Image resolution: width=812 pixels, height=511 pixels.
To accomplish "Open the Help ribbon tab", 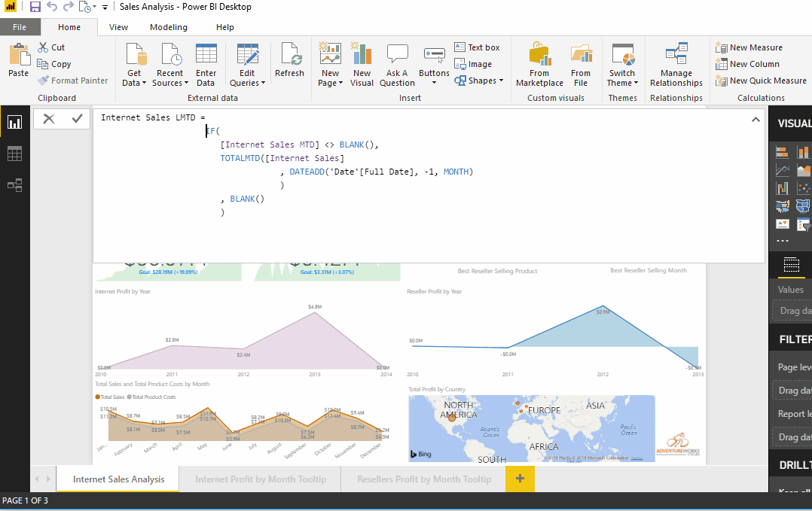I will point(224,27).
